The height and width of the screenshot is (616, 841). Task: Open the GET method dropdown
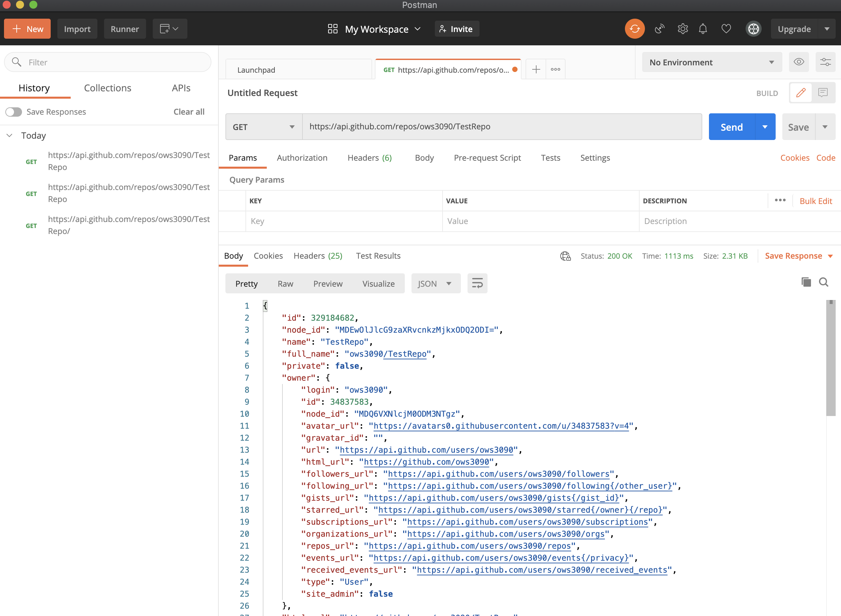pyautogui.click(x=263, y=127)
